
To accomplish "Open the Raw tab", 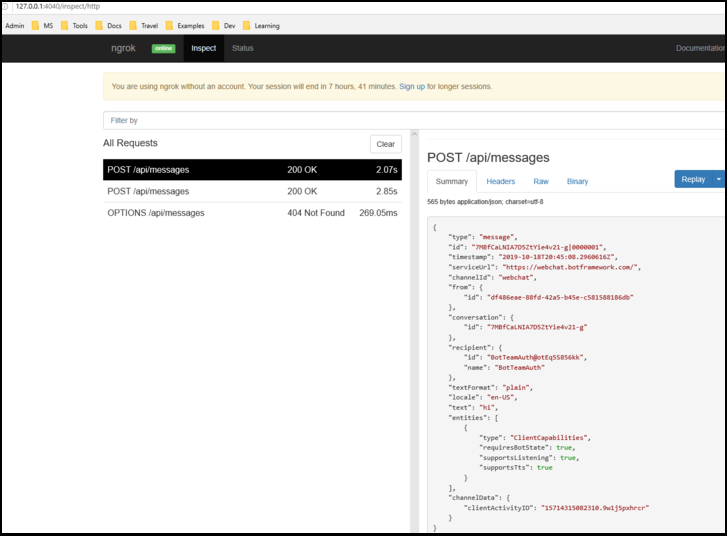I will [541, 181].
